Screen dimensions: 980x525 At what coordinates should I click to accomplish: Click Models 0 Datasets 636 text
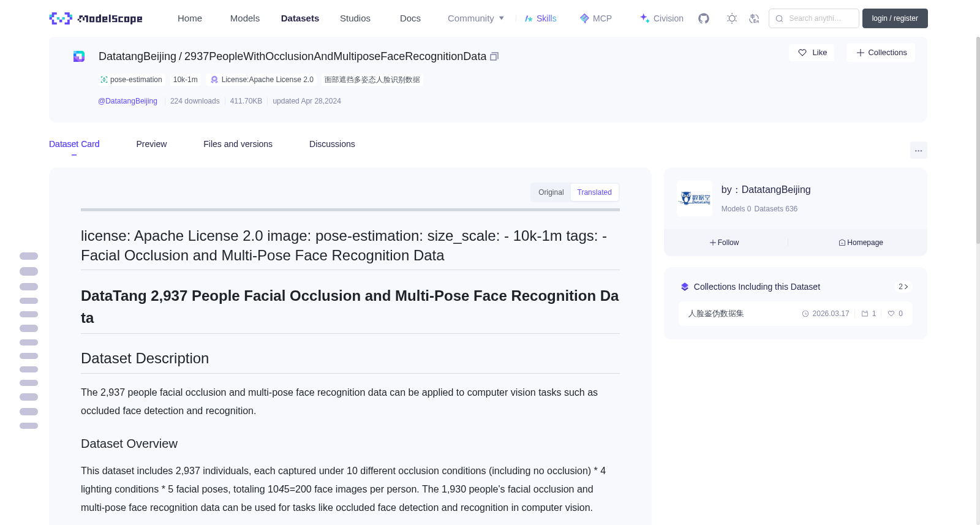tap(759, 209)
